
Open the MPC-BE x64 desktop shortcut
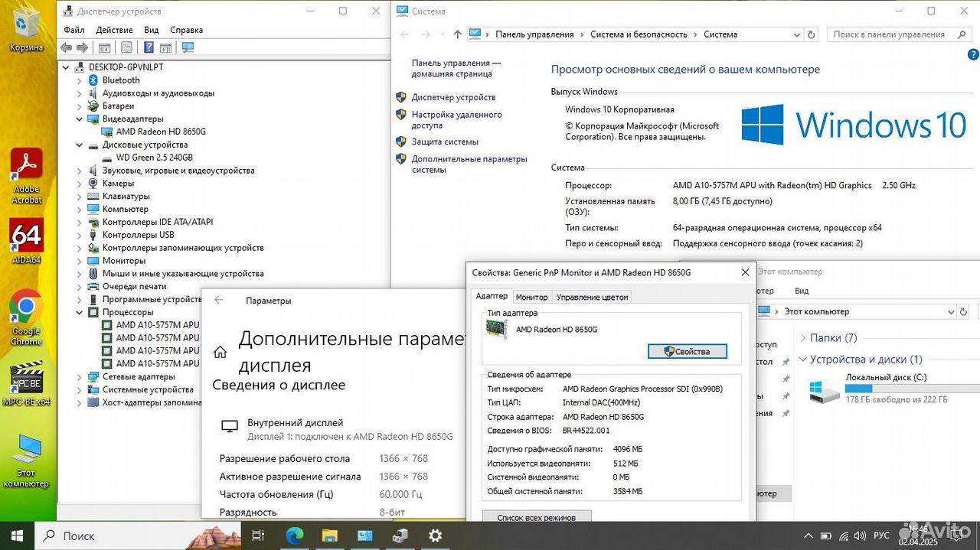tap(27, 384)
